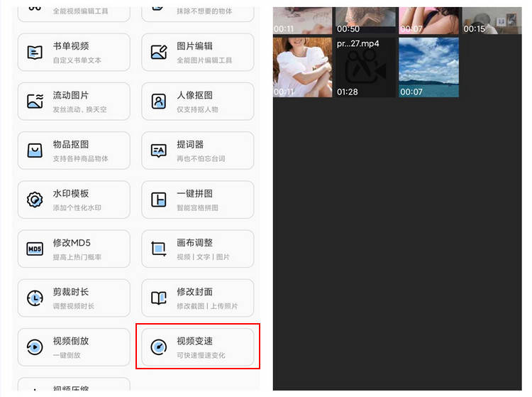Tap the 提词器 teleprompter icon

[x=159, y=151]
